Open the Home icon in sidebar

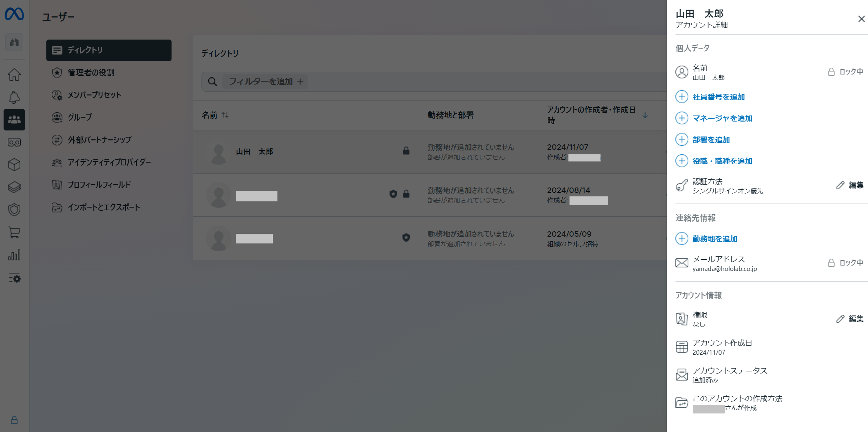(14, 75)
